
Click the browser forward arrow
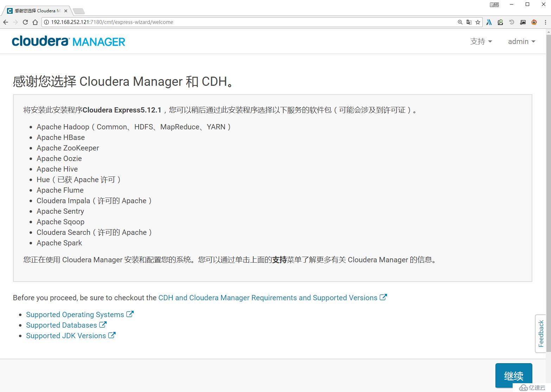[x=15, y=22]
